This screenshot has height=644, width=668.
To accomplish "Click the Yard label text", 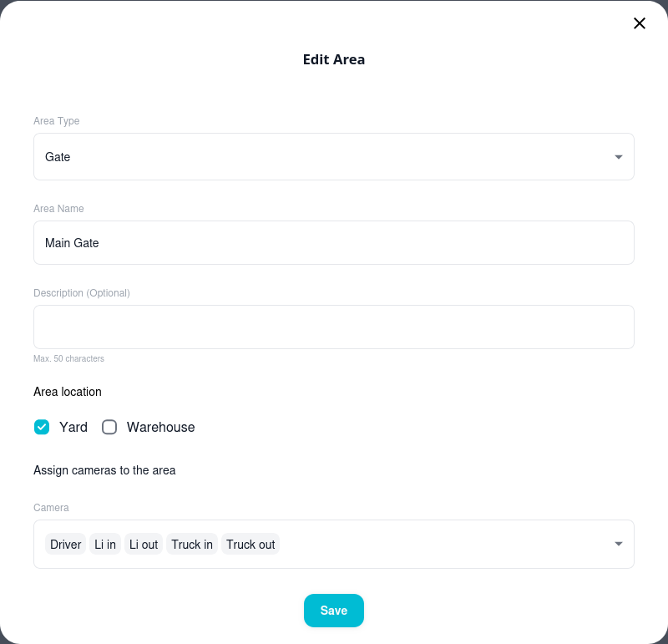I will point(73,427).
